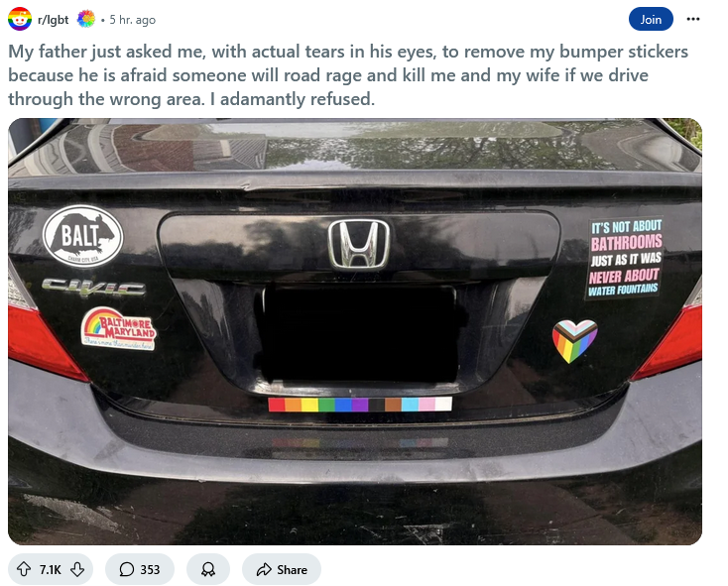Downvote this post
Screen dimensions: 728x586
[77, 569]
